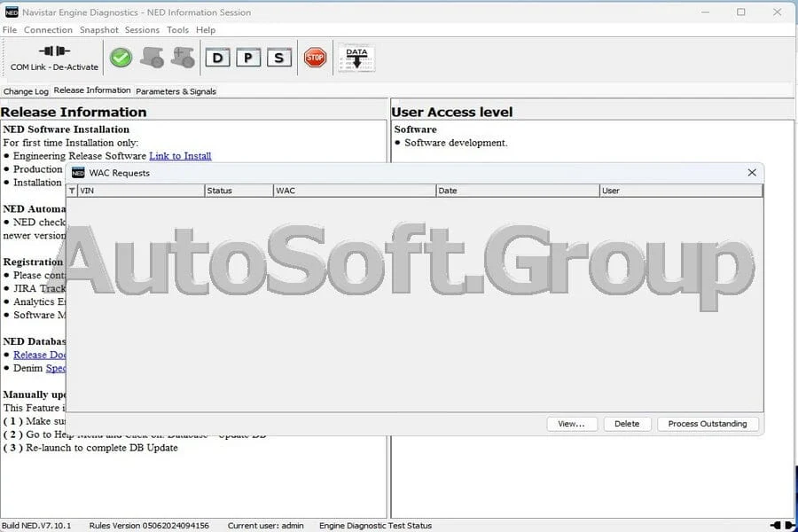This screenshot has height=532, width=798.
Task: Click the Re-launch to complete DB Update line
Action: click(102, 448)
